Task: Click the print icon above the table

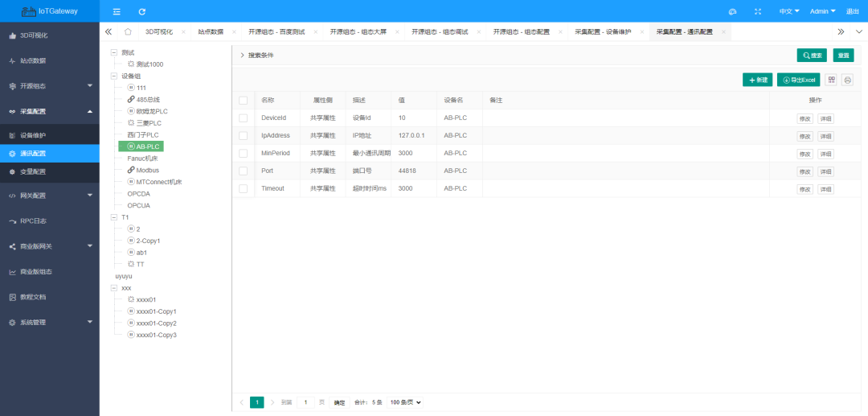Action: coord(847,80)
